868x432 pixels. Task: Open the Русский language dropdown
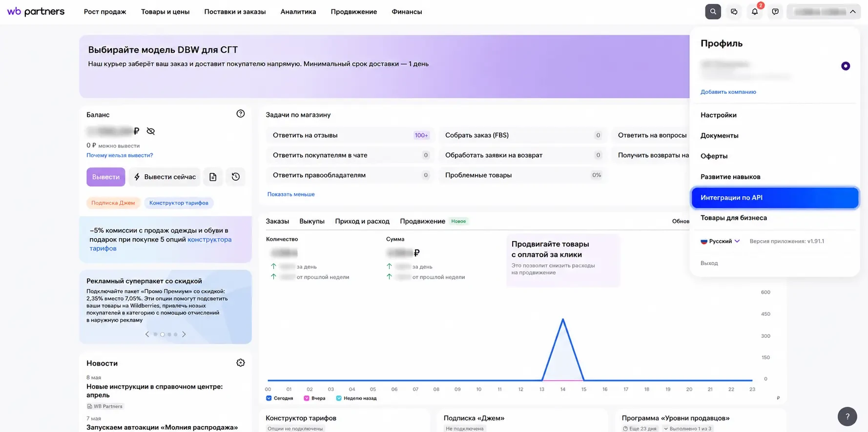pos(721,241)
